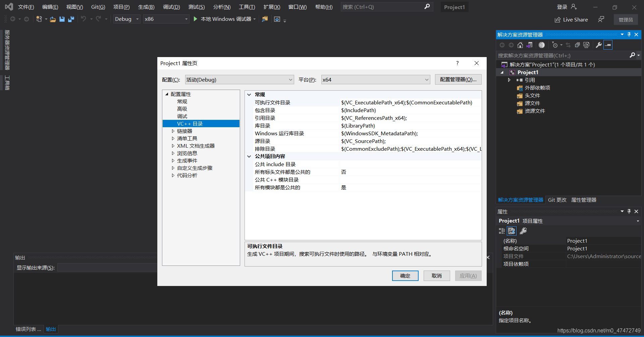Click the 包含目录 property value
644x337 pixels.
(411, 110)
